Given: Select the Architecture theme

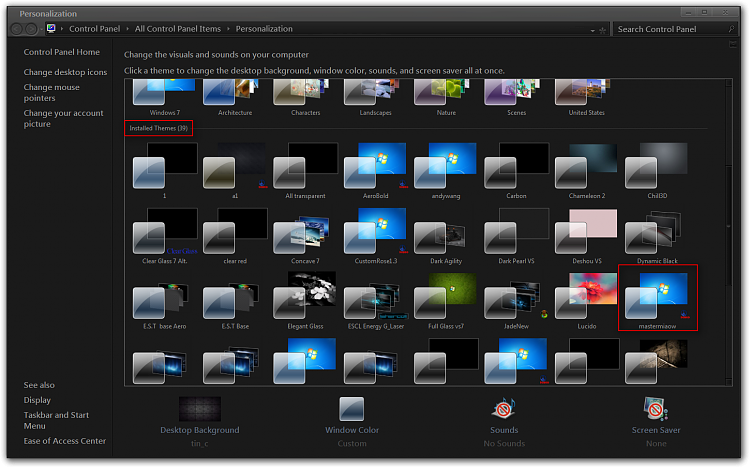Looking at the screenshot, I should pyautogui.click(x=235, y=98).
